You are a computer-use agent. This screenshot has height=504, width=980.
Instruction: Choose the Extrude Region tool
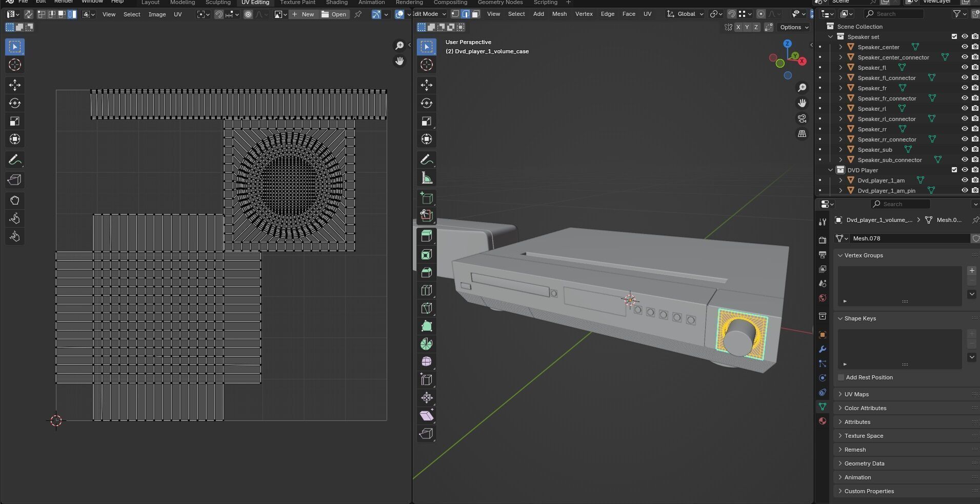point(426,236)
